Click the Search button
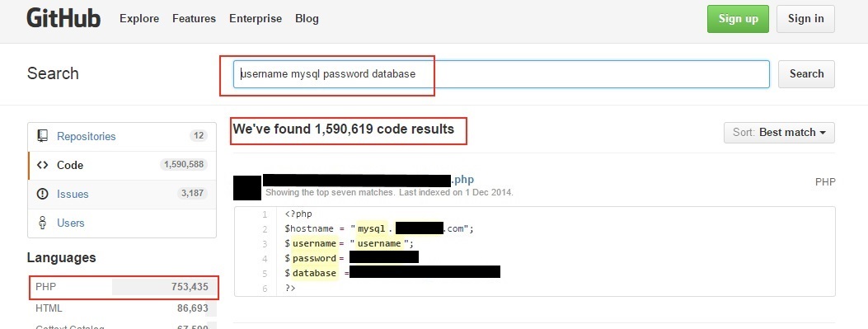Image resolution: width=868 pixels, height=329 pixels. pos(806,73)
